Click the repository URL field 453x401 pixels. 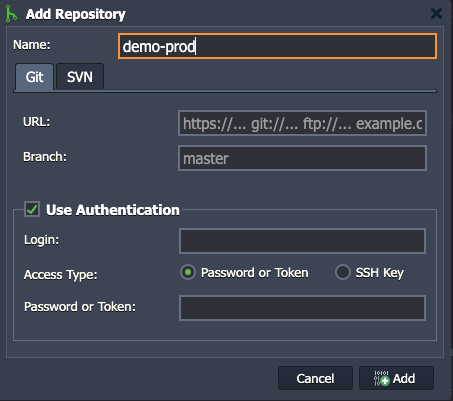pos(302,123)
